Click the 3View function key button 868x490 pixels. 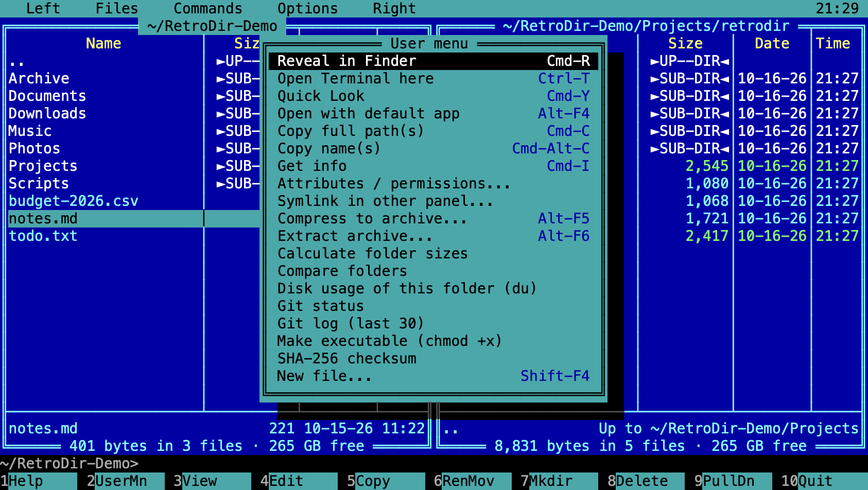click(x=212, y=481)
